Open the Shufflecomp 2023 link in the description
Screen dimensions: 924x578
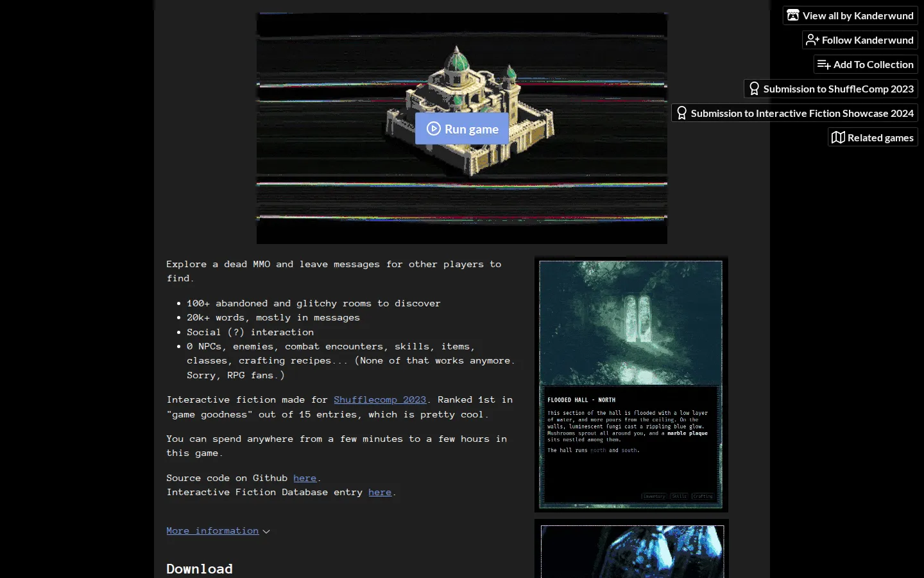point(380,399)
